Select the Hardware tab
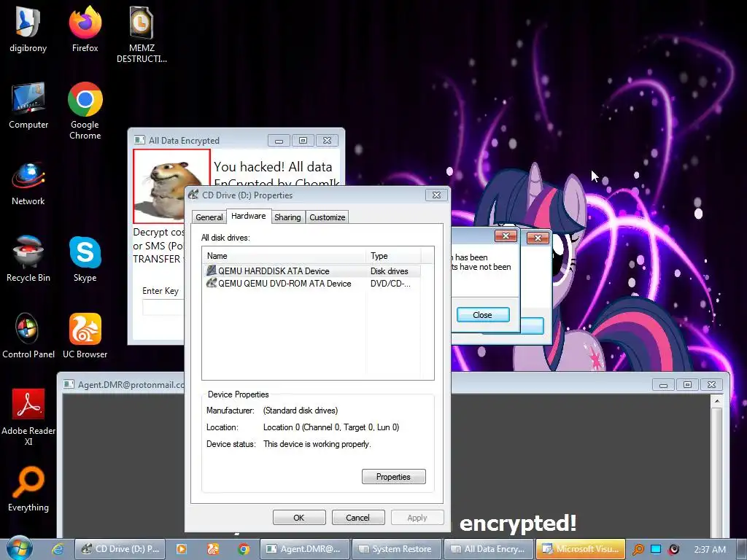 click(x=248, y=216)
